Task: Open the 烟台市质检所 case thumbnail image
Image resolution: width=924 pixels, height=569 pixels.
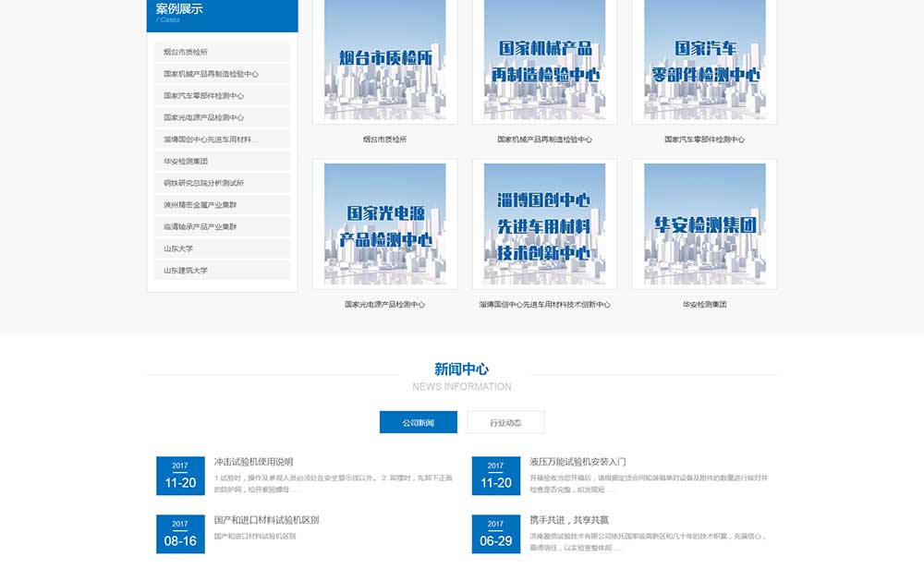Action: 384,60
